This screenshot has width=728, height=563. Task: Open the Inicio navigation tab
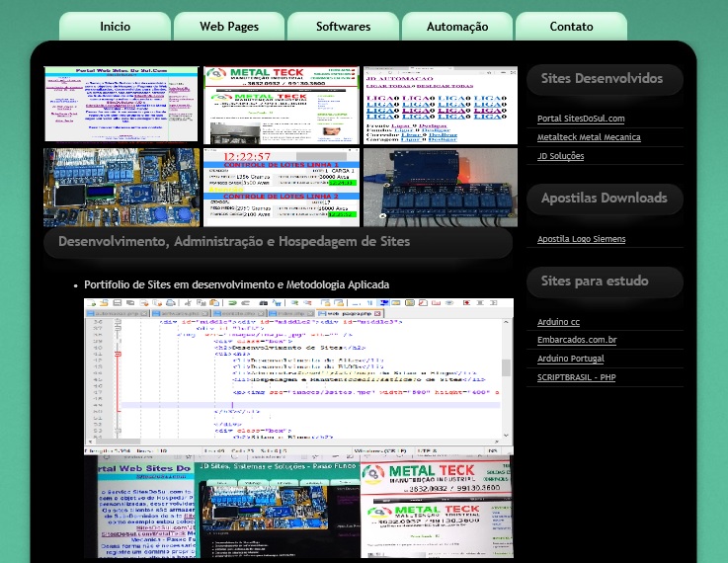pos(115,27)
